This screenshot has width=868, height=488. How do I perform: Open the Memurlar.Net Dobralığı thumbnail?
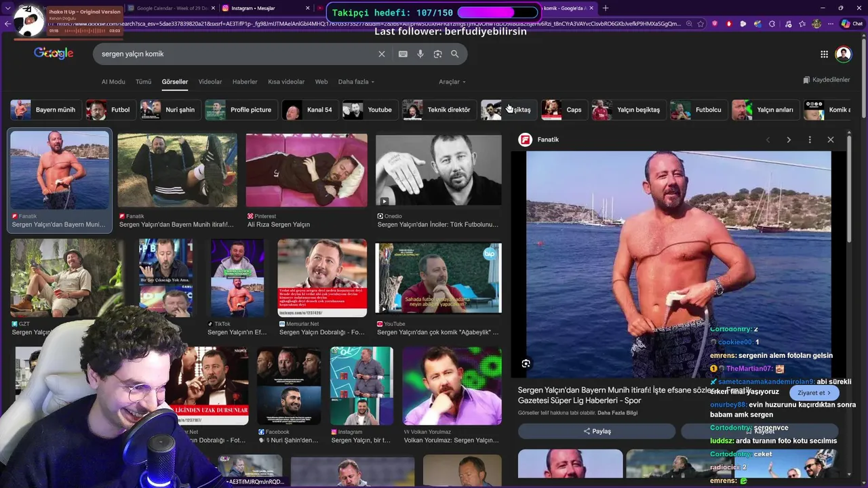(x=322, y=278)
